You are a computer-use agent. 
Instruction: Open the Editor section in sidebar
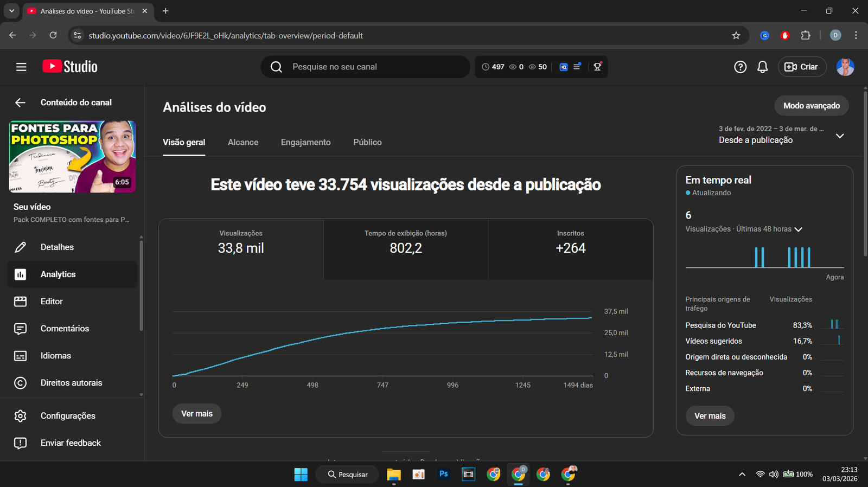pos(52,302)
